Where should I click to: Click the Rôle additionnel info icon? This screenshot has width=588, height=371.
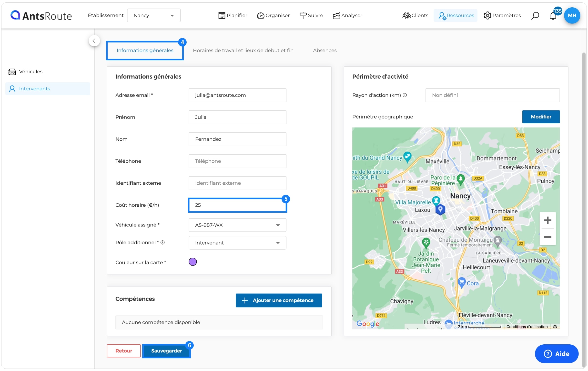pyautogui.click(x=163, y=243)
